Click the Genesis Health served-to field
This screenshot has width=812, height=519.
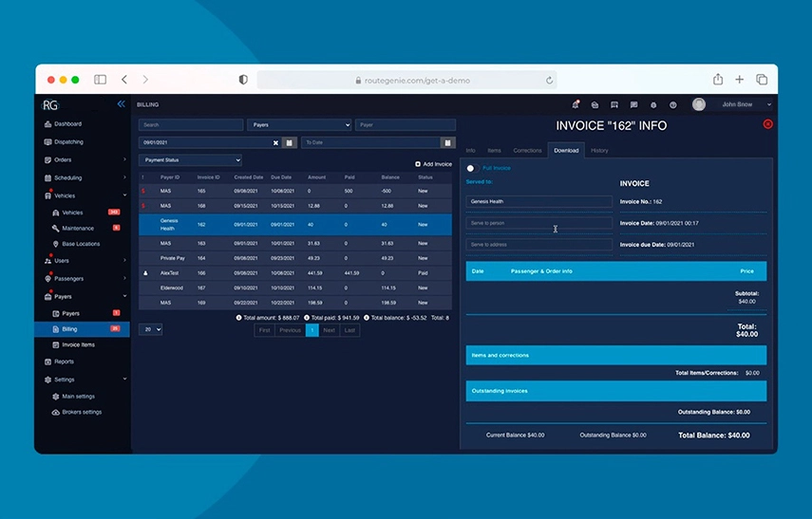(x=538, y=201)
